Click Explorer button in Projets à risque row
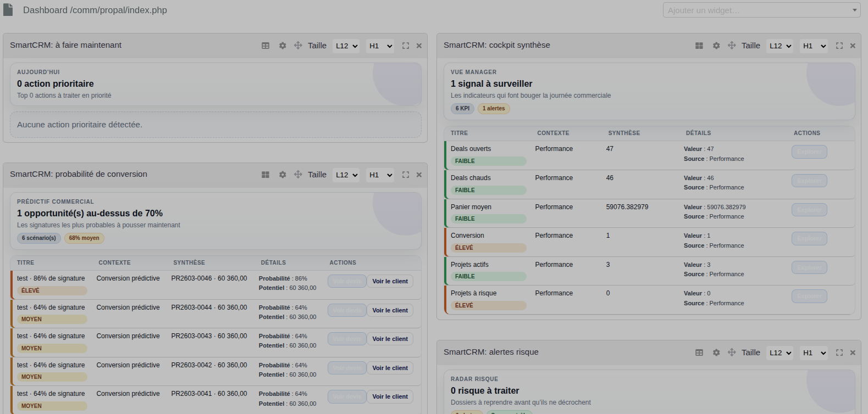This screenshot has height=414, width=868. [809, 296]
